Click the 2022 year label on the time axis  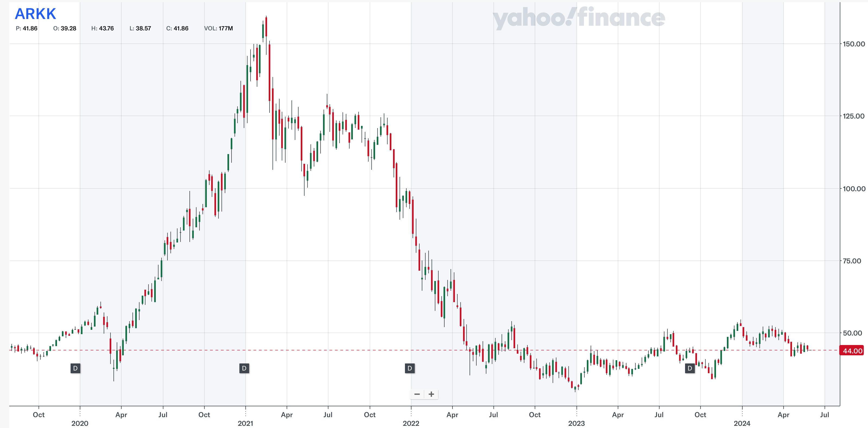[411, 423]
